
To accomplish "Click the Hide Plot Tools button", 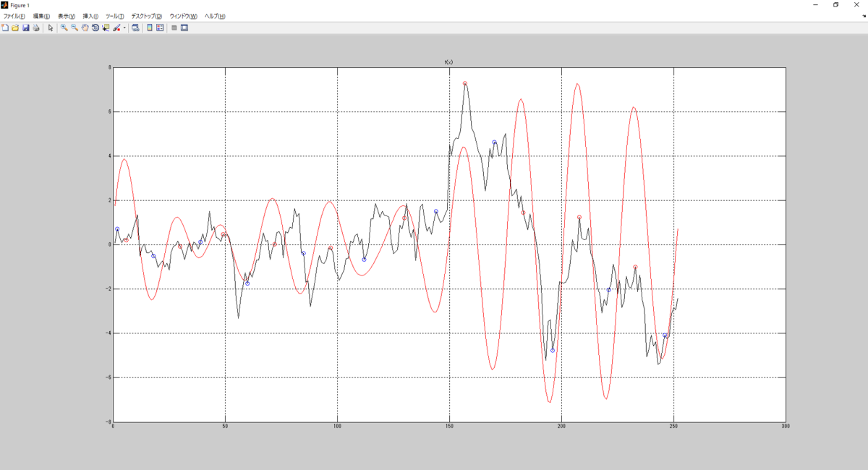I will pyautogui.click(x=174, y=27).
